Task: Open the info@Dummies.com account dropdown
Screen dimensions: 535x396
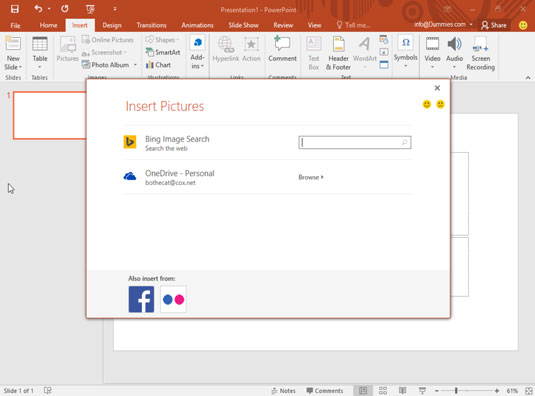Action: [x=443, y=25]
